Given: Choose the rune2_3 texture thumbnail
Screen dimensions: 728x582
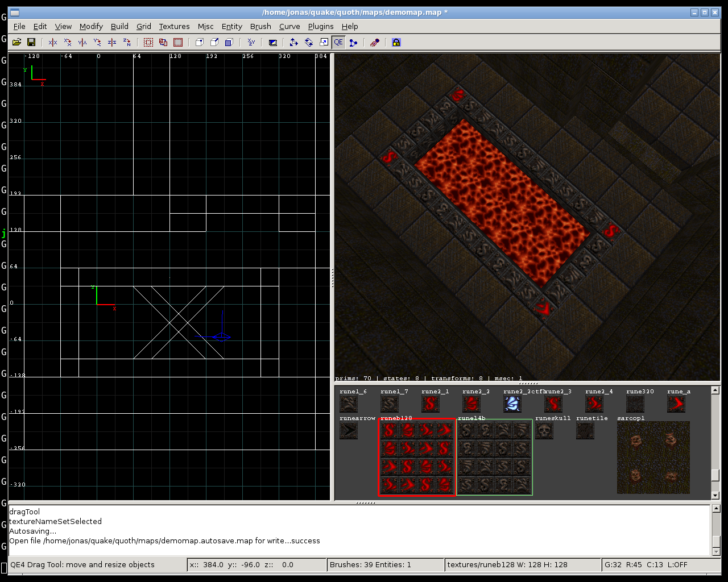Looking at the screenshot, I should click(553, 404).
